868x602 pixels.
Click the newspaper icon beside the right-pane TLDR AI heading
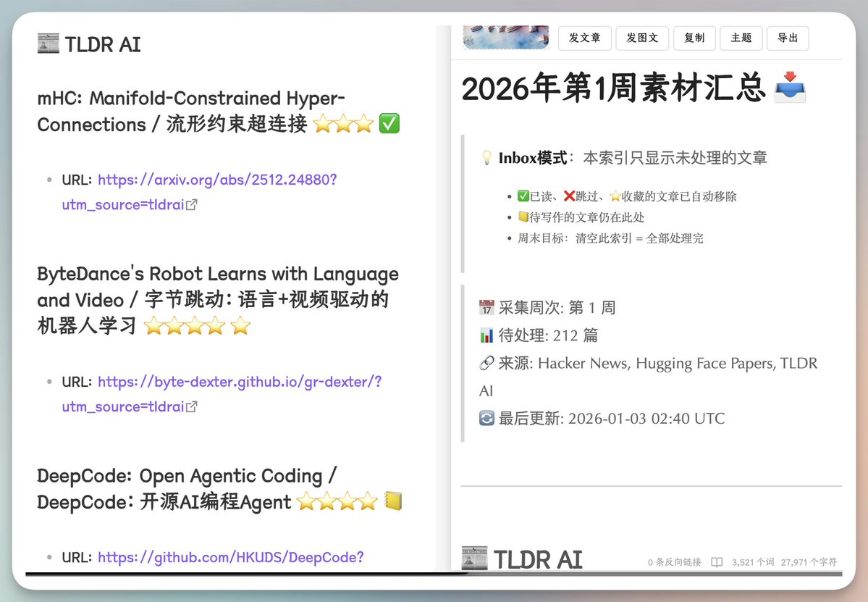pos(474,559)
